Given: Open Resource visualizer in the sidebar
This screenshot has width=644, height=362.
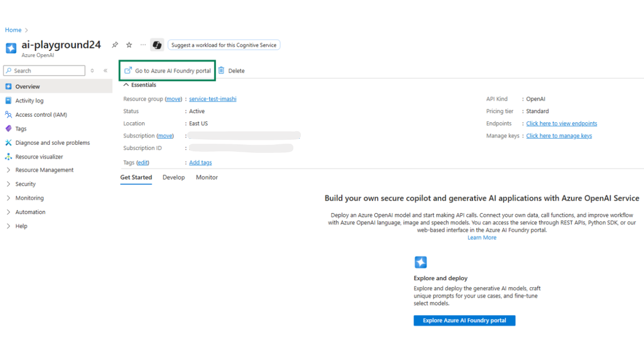Looking at the screenshot, I should (x=39, y=157).
